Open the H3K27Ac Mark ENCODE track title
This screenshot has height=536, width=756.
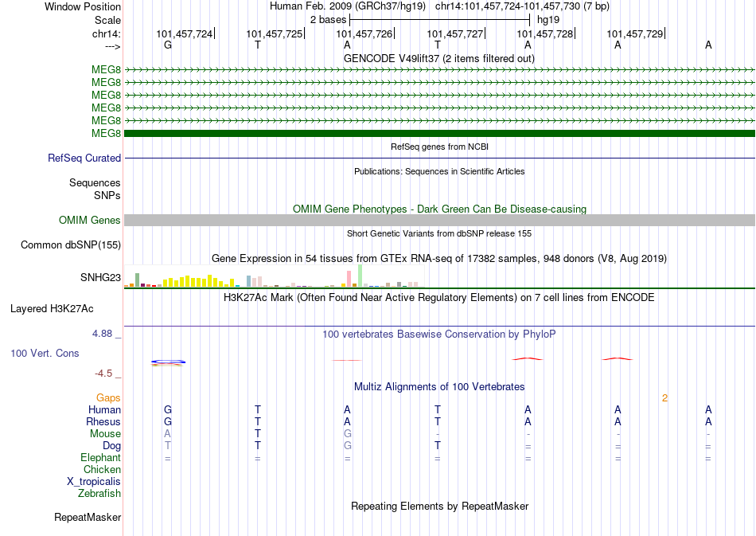(438, 297)
